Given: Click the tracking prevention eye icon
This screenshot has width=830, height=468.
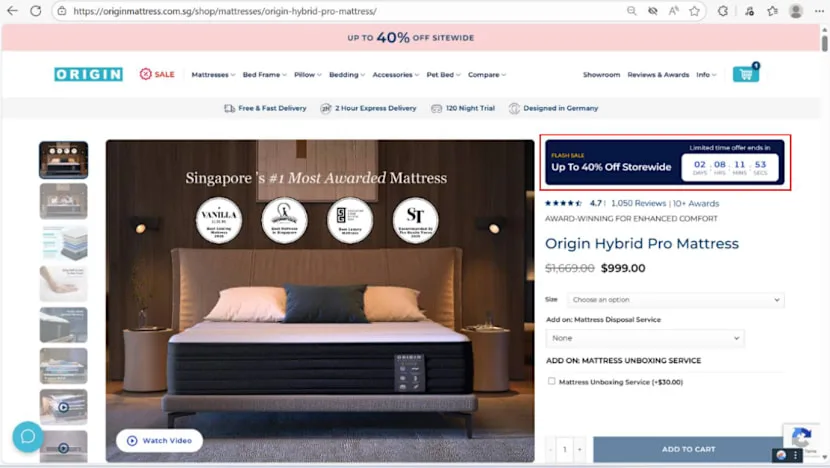Looking at the screenshot, I should tap(653, 11).
